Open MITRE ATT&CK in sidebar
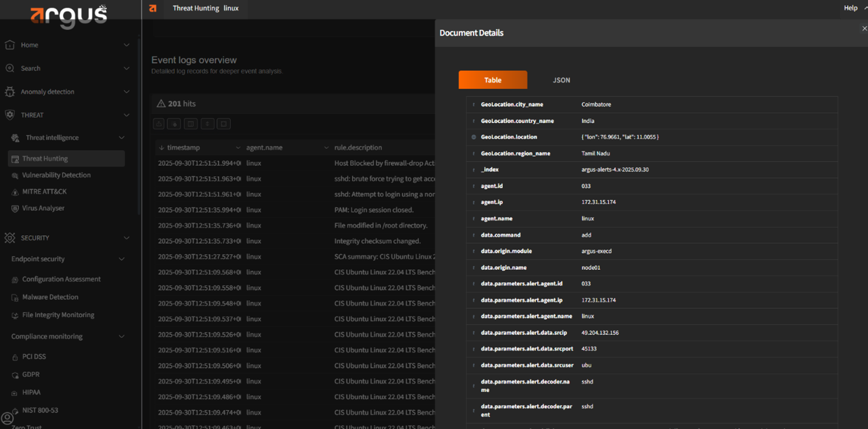Image resolution: width=868 pixels, height=429 pixels. (x=44, y=191)
